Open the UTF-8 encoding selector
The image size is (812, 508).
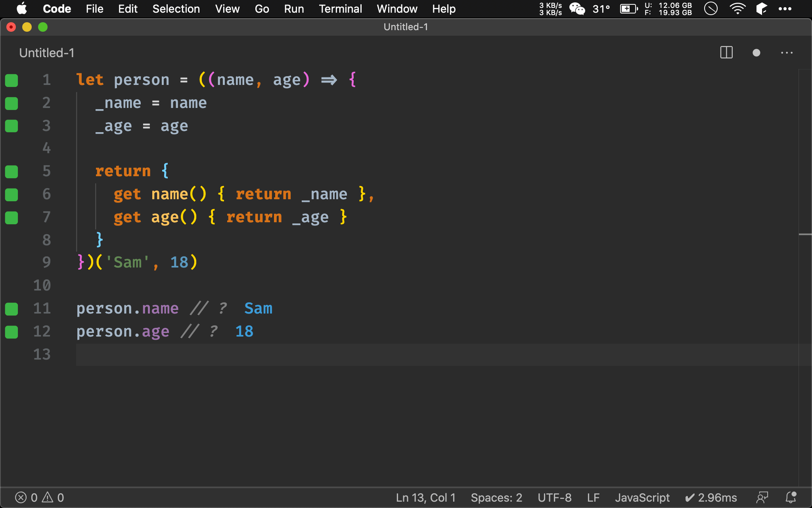pos(554,497)
